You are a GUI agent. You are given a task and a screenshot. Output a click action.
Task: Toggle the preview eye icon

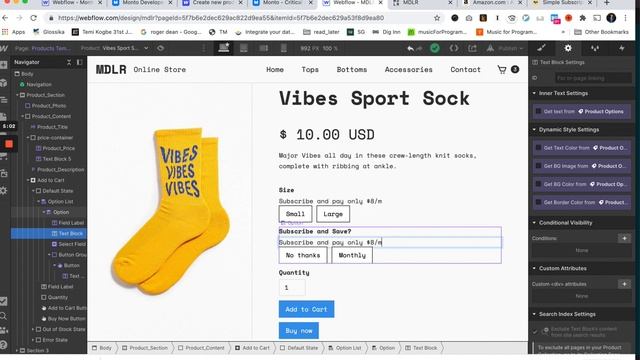tap(160, 48)
